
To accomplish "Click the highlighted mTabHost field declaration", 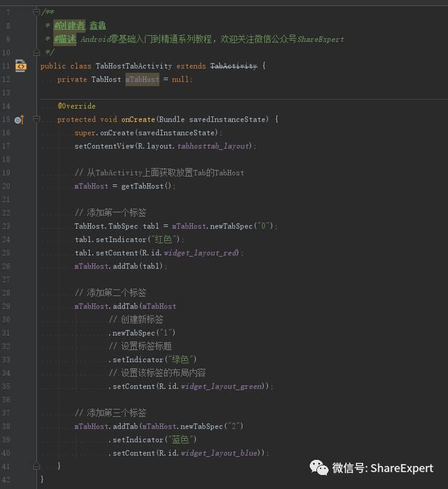I will tap(142, 79).
